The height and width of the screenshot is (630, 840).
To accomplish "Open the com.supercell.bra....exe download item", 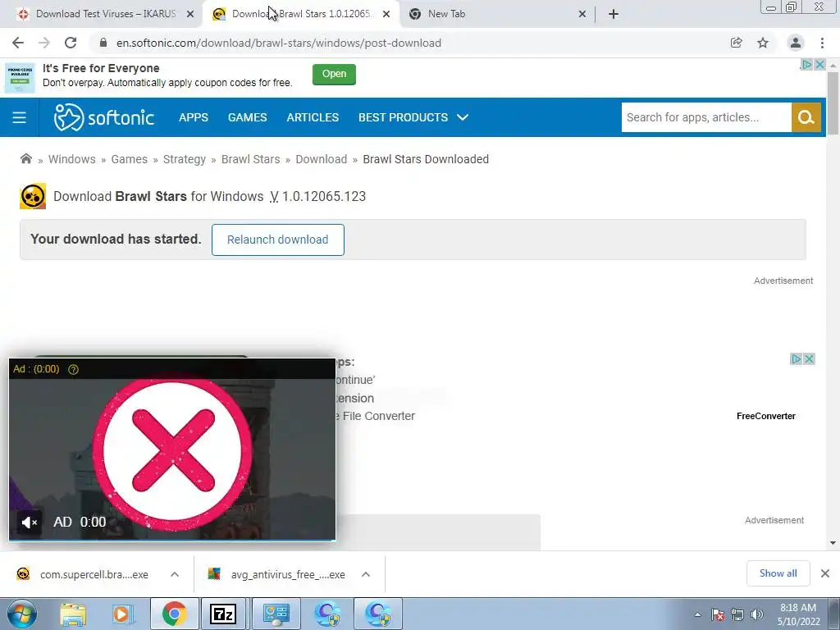I will (x=83, y=574).
